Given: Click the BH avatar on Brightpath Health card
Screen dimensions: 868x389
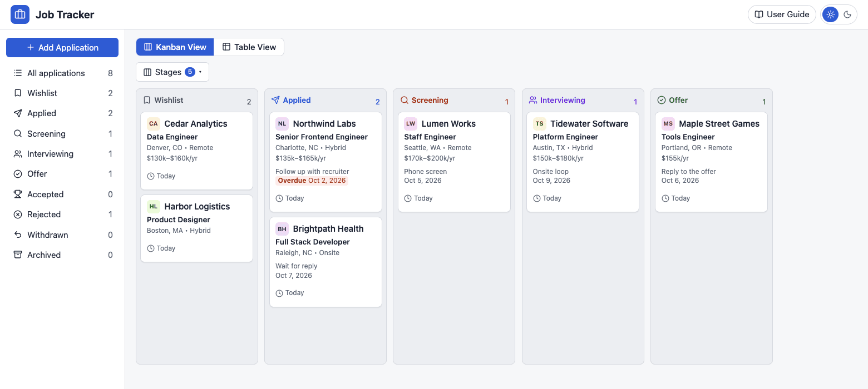Looking at the screenshot, I should [x=282, y=229].
